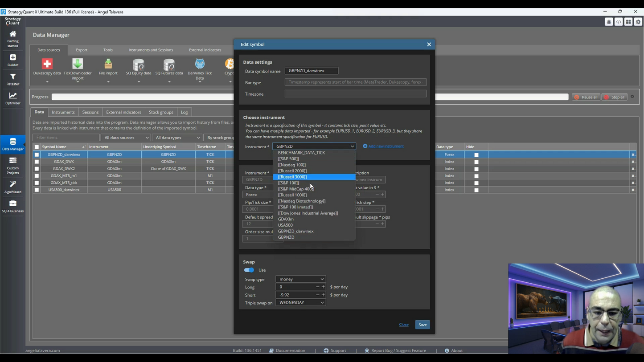Open the Builder module in sidebar
The height and width of the screenshot is (362, 644).
(12, 60)
